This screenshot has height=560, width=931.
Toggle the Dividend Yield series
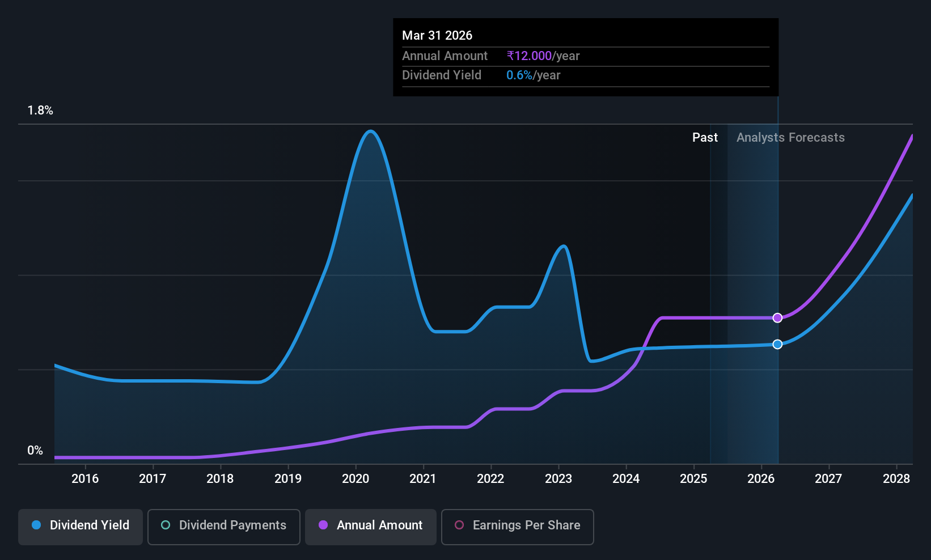pos(81,527)
